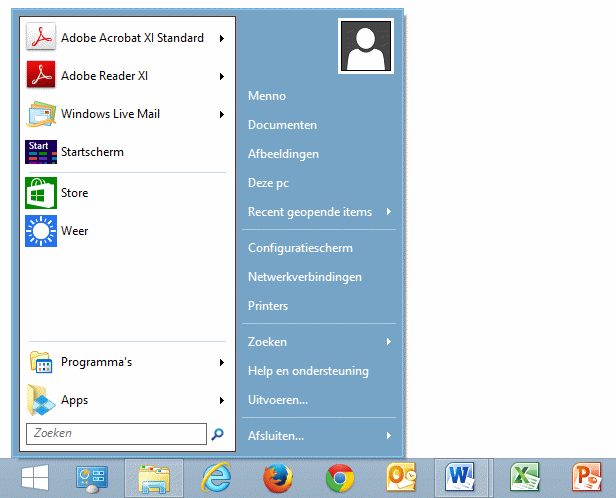Expand the Adobe Reader XI submenu arrow
This screenshot has height=498, width=616.
click(x=222, y=76)
